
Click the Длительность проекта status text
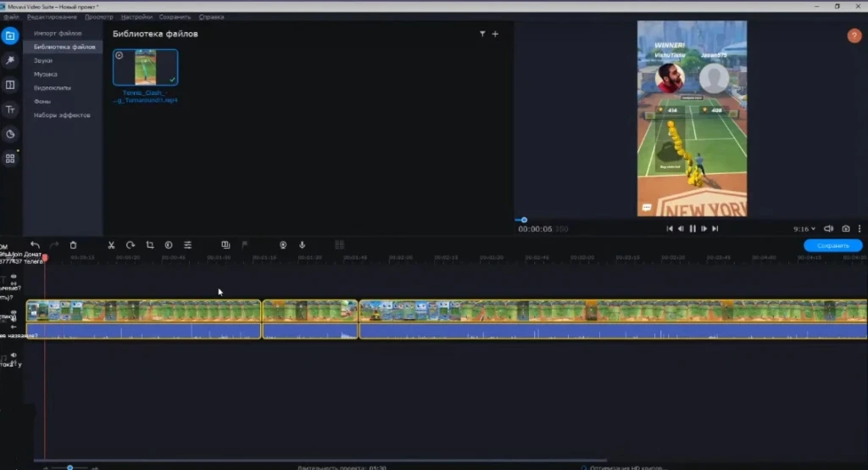pos(342,467)
